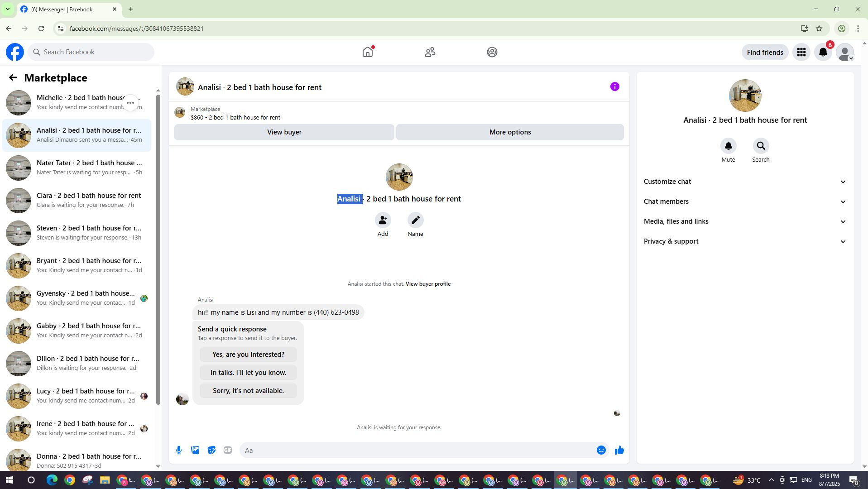Open the View buyer profile link
This screenshot has width=868, height=489.
(x=428, y=284)
